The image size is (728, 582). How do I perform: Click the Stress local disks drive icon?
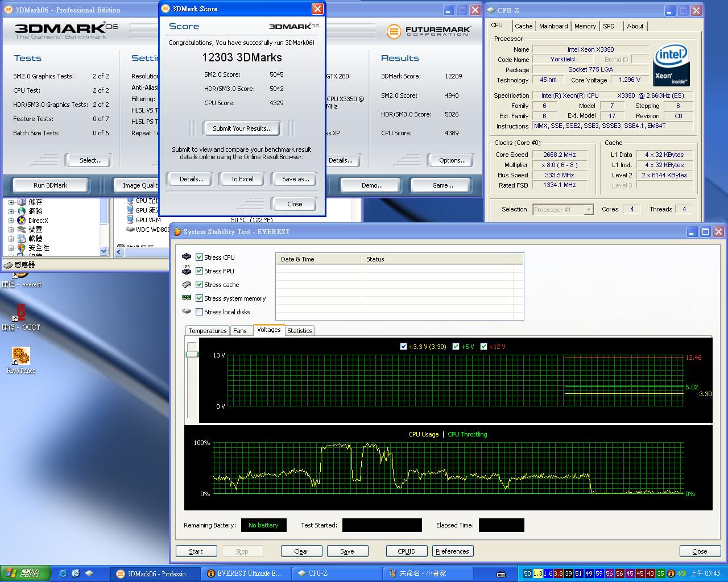187,311
